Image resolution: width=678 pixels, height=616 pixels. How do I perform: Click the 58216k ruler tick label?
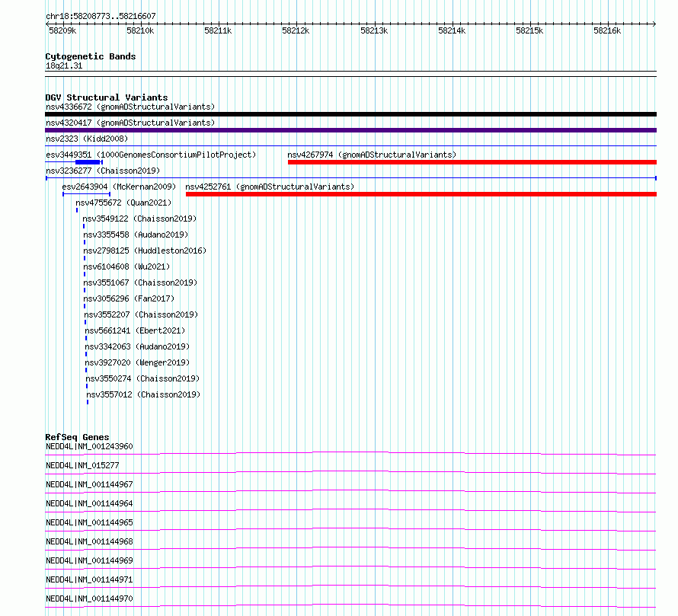pos(607,30)
